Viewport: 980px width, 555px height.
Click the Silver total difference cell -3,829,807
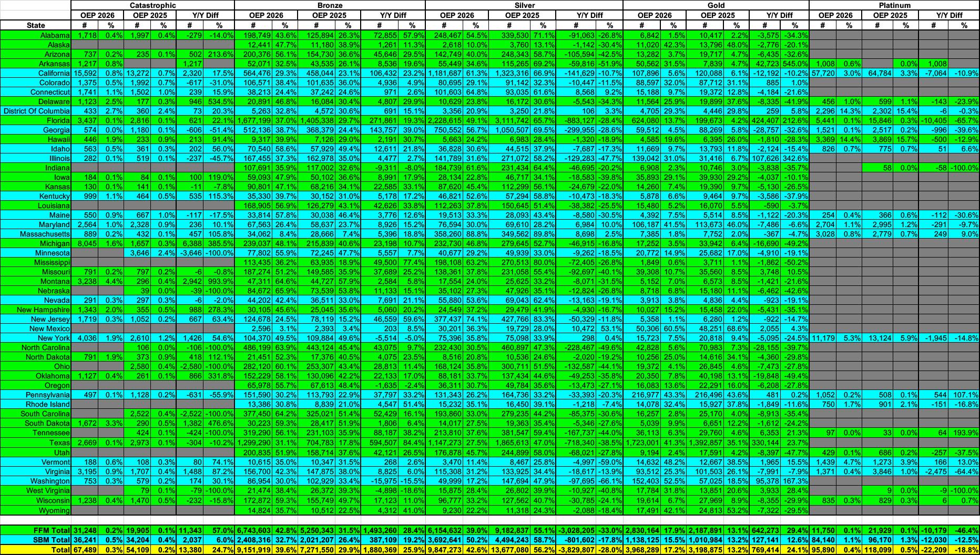pyautogui.click(x=576, y=550)
